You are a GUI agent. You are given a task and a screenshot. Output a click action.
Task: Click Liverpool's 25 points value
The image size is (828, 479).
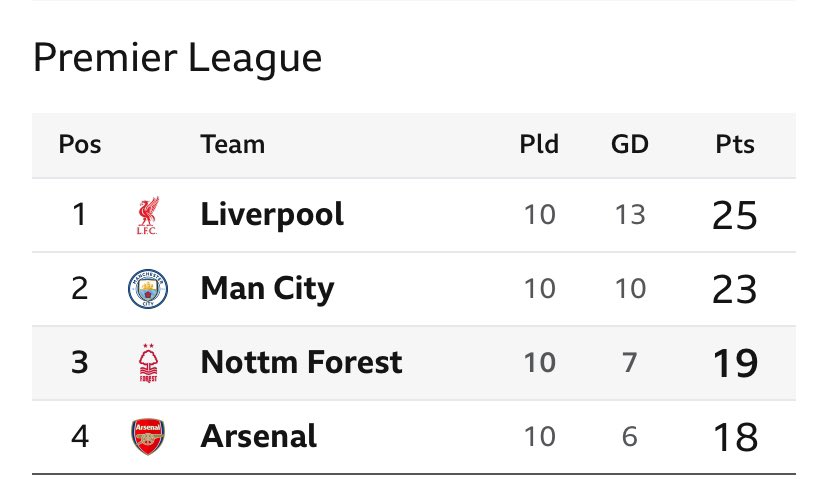735,215
